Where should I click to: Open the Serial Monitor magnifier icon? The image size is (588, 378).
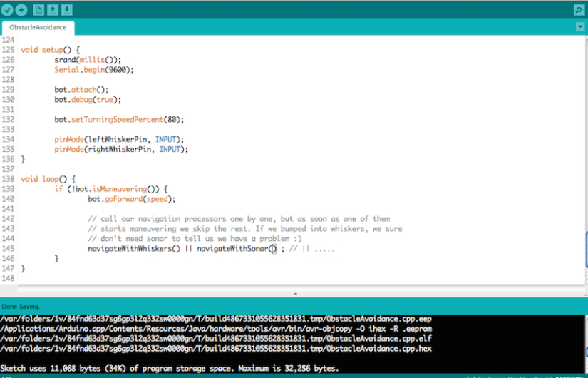pyautogui.click(x=578, y=10)
